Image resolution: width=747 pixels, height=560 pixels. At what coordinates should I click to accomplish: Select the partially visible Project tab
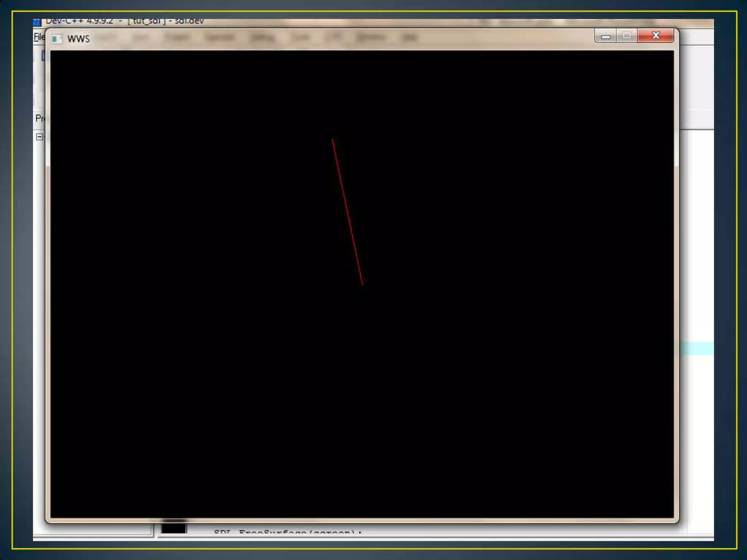[x=39, y=118]
